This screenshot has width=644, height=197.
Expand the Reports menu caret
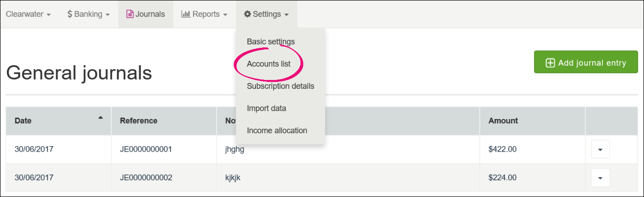click(x=225, y=15)
